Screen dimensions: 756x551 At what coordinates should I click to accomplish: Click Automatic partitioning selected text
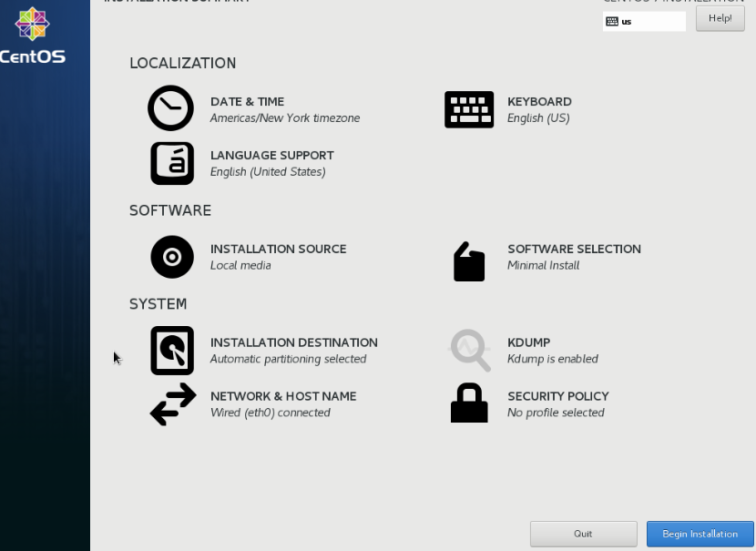[289, 359]
